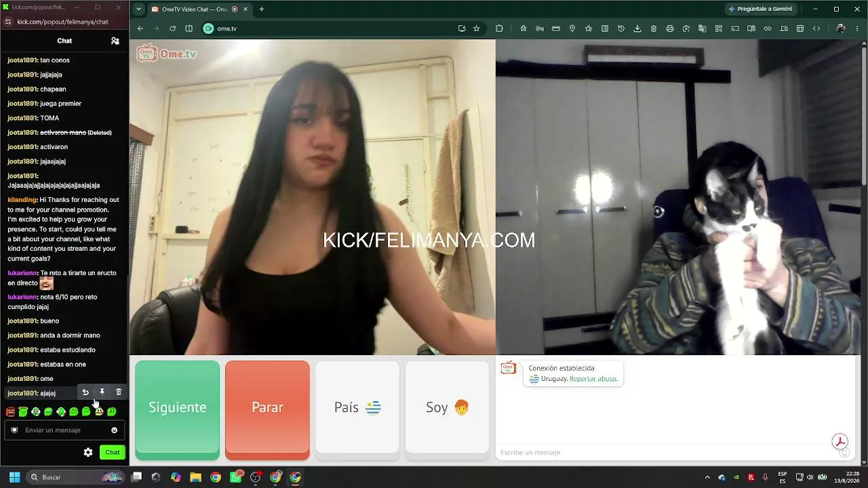Insert the green halo emote

click(x=23, y=411)
